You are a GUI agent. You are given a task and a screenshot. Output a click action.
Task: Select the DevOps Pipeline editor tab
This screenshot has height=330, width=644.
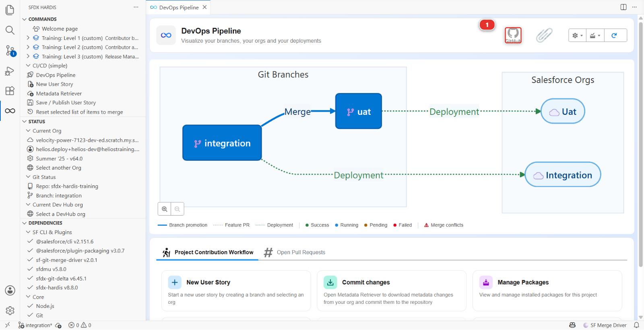pos(179,7)
